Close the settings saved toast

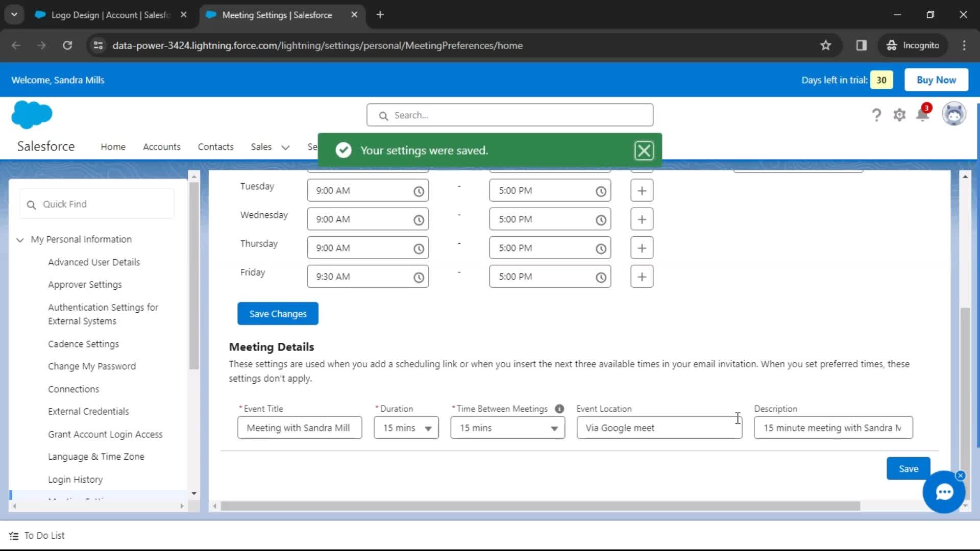click(644, 151)
